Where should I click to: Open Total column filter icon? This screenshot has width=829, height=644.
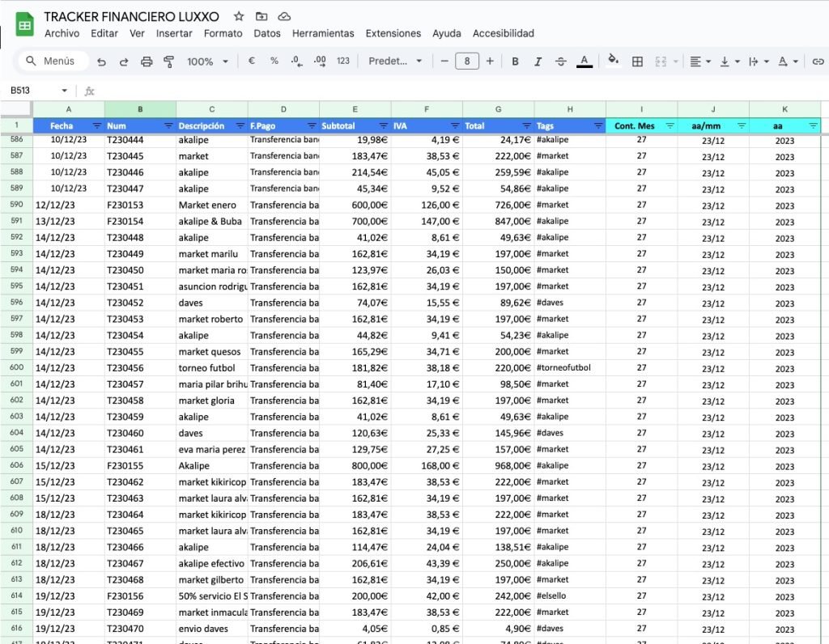point(526,125)
